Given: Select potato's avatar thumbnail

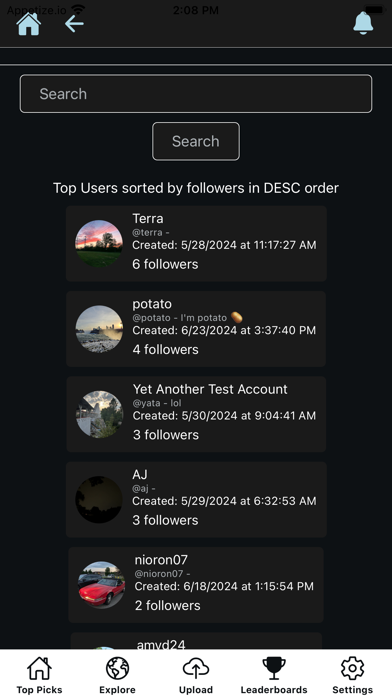Looking at the screenshot, I should (99, 329).
